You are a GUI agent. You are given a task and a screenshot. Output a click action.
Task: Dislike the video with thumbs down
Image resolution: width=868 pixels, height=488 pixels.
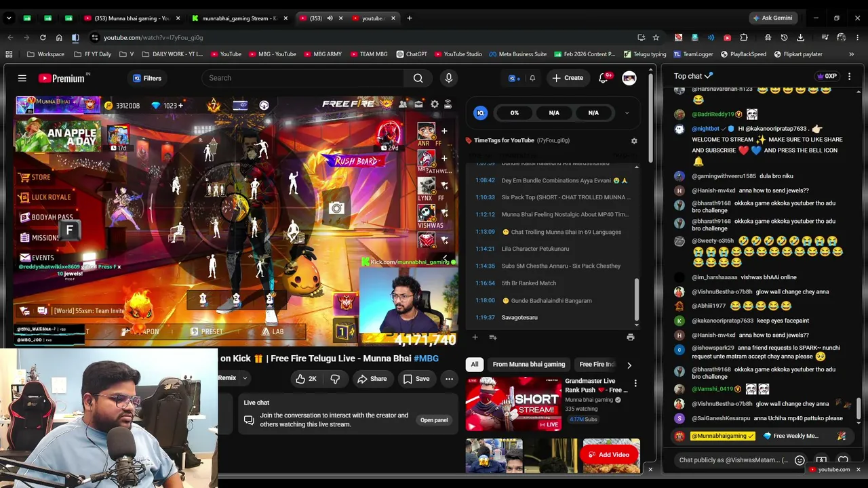(335, 379)
